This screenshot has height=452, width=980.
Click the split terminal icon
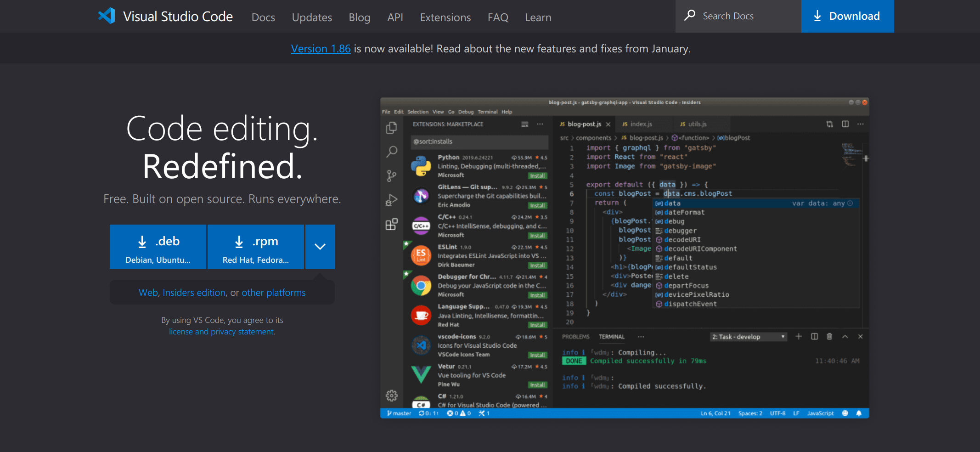pyautogui.click(x=815, y=337)
